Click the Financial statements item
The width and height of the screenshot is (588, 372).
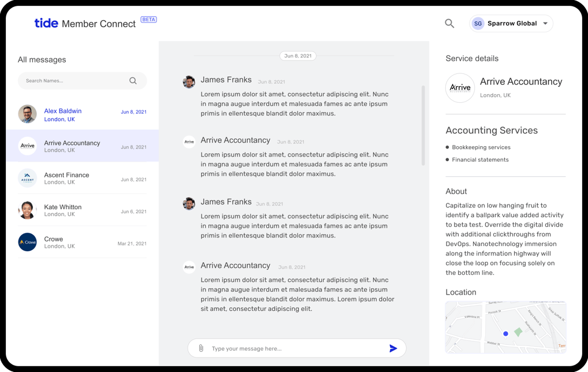click(x=480, y=160)
